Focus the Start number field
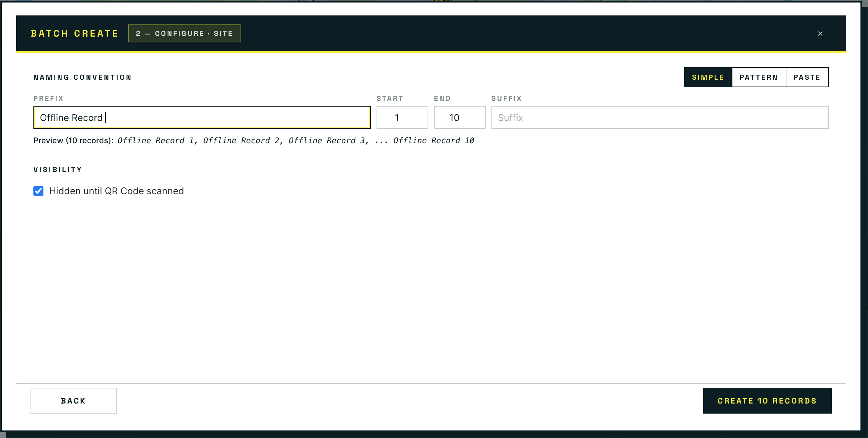868x438 pixels. click(402, 117)
